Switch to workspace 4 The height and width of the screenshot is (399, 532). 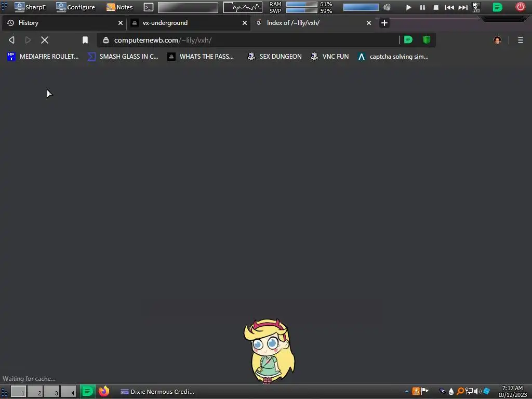pyautogui.click(x=68, y=392)
